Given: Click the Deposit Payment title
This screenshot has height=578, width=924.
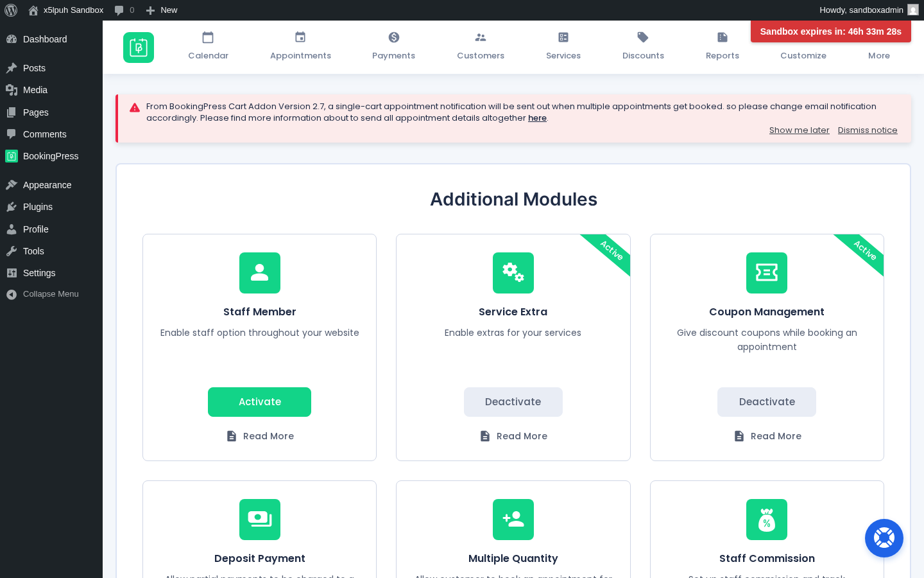Looking at the screenshot, I should click(x=260, y=559).
